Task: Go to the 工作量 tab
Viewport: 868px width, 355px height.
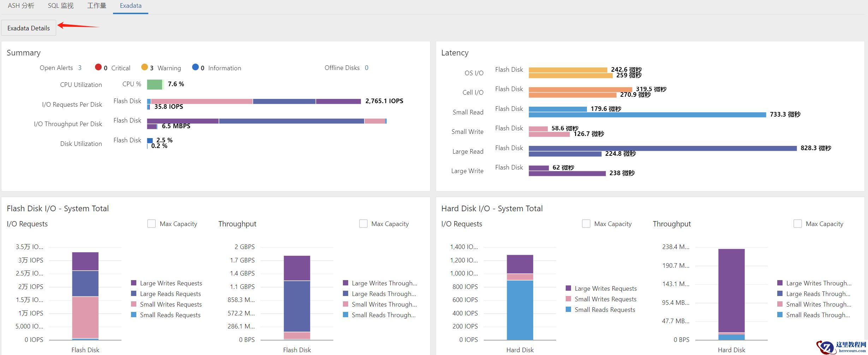Action: pyautogui.click(x=97, y=6)
